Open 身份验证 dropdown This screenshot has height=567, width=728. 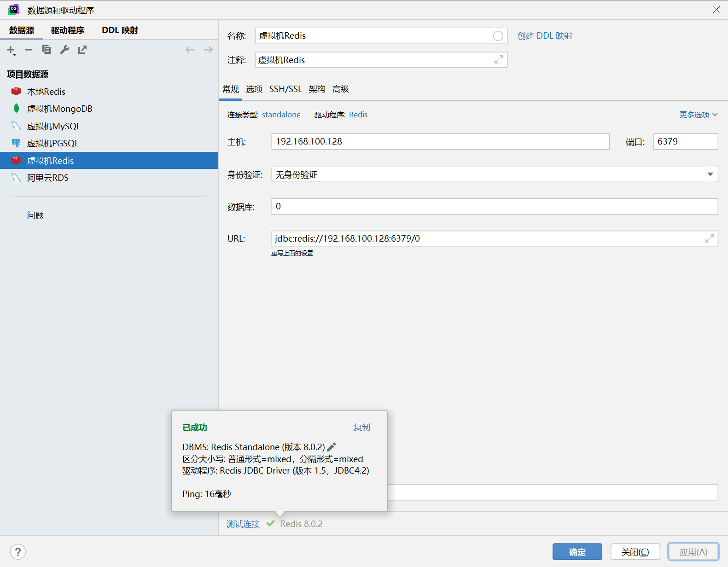pos(495,174)
